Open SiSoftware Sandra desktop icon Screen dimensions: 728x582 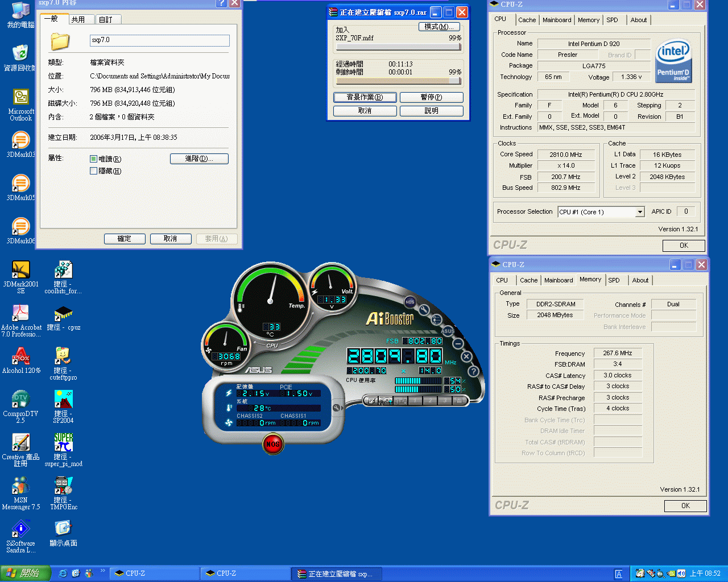tap(20, 536)
